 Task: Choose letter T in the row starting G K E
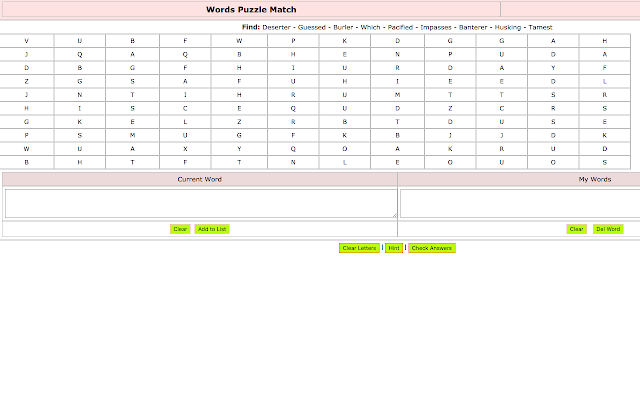coord(398,122)
